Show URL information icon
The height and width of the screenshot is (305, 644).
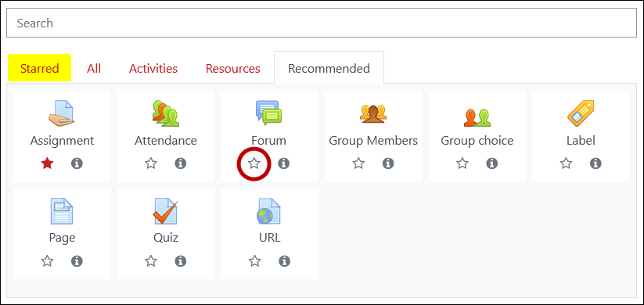284,261
